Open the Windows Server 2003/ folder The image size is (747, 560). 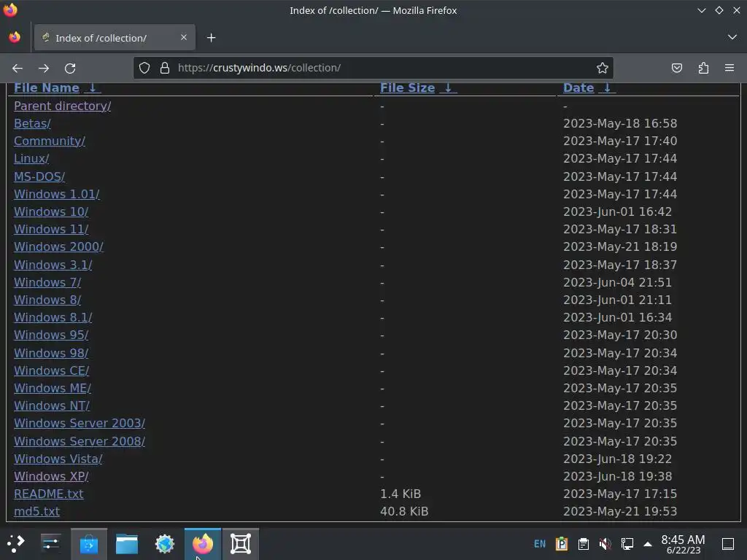click(x=80, y=424)
